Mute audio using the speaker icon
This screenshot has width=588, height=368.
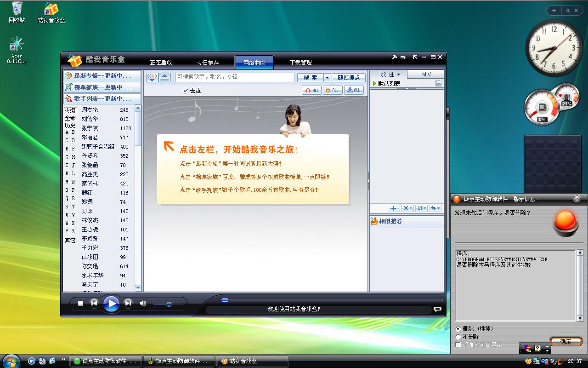[143, 304]
